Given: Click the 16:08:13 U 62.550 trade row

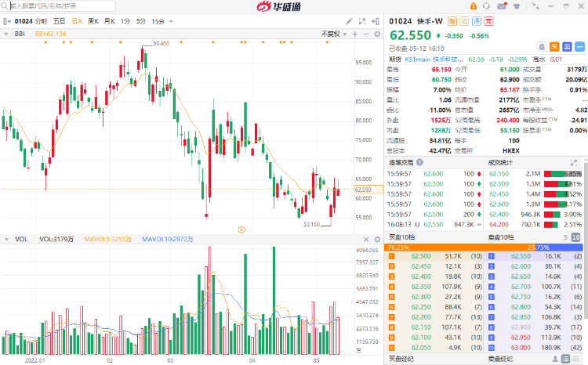Looking at the screenshot, I should (434, 225).
